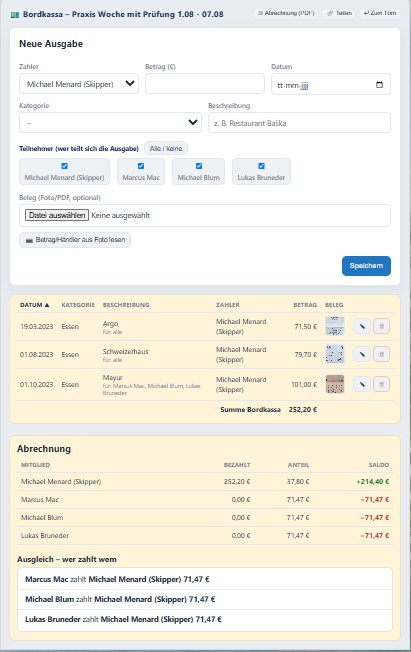
Task: Click the date 01.08.2023
Action: [x=37, y=355]
